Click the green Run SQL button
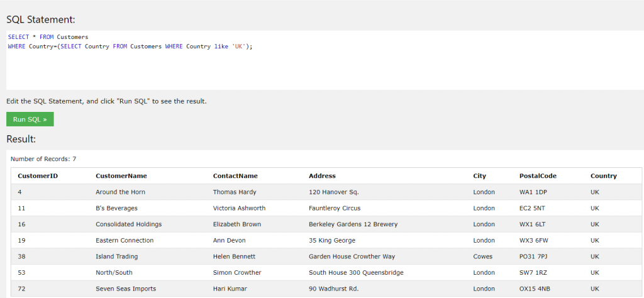Viewport: 644px width, 298px height. pos(30,119)
